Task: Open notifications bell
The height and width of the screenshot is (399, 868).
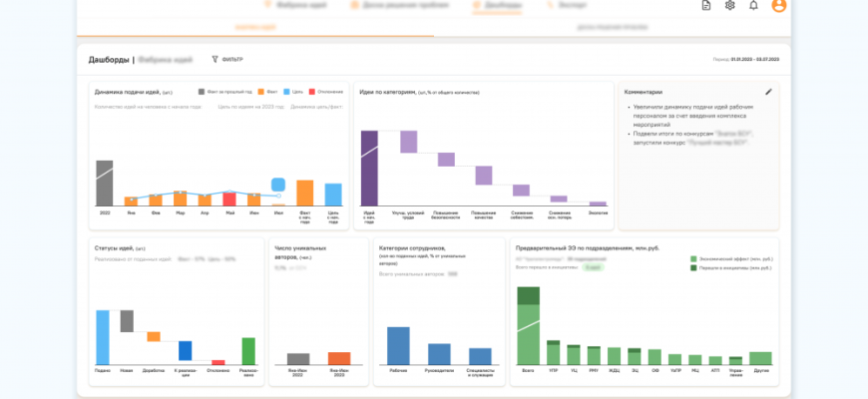Action: [753, 6]
